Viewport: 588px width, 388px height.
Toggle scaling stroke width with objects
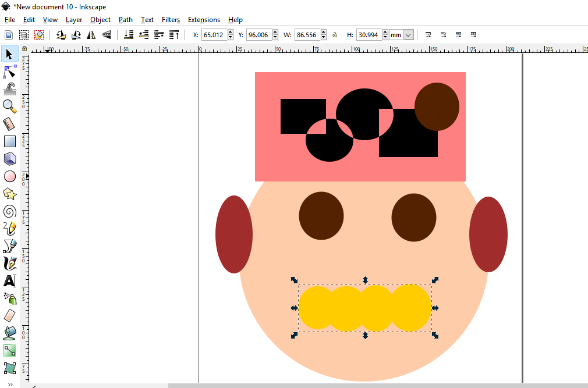pyautogui.click(x=428, y=35)
